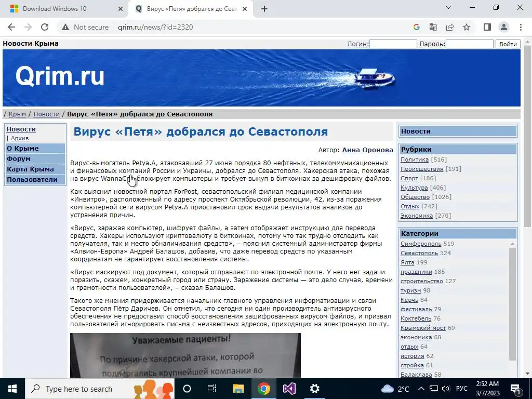Open Cortana circle icon
Viewport: 532px width, 399px height.
click(x=187, y=389)
